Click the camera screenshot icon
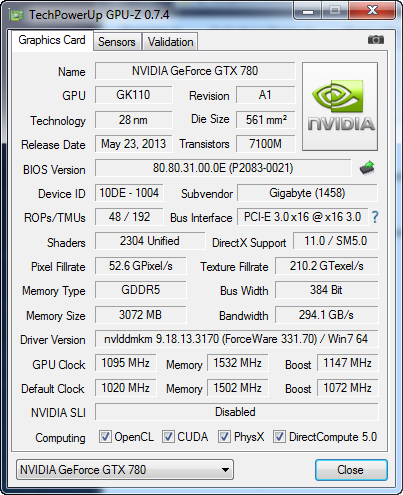This screenshot has width=403, height=495. point(376,40)
